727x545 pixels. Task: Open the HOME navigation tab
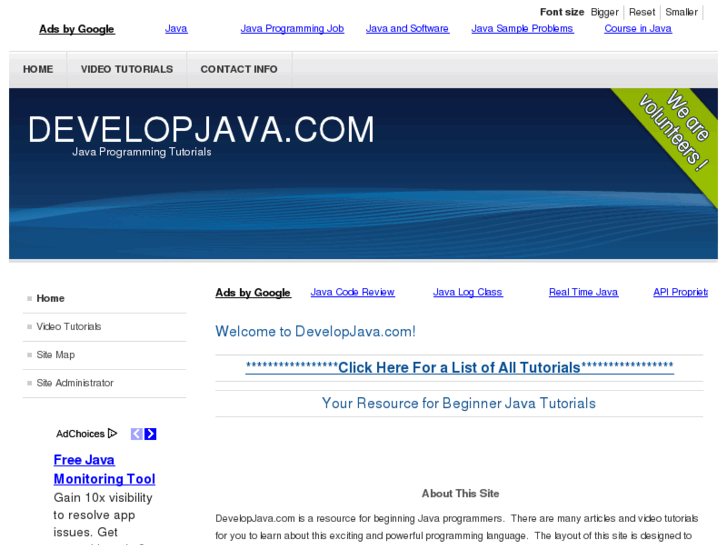pyautogui.click(x=38, y=69)
